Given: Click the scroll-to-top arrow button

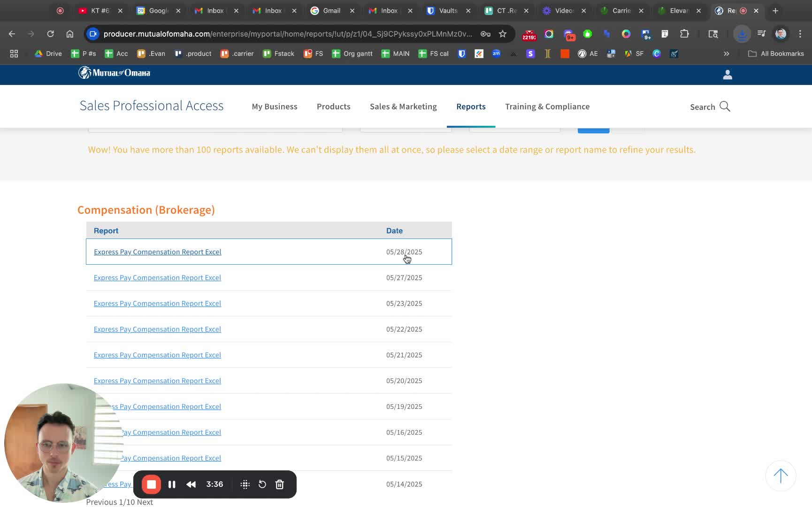Looking at the screenshot, I should tap(781, 476).
